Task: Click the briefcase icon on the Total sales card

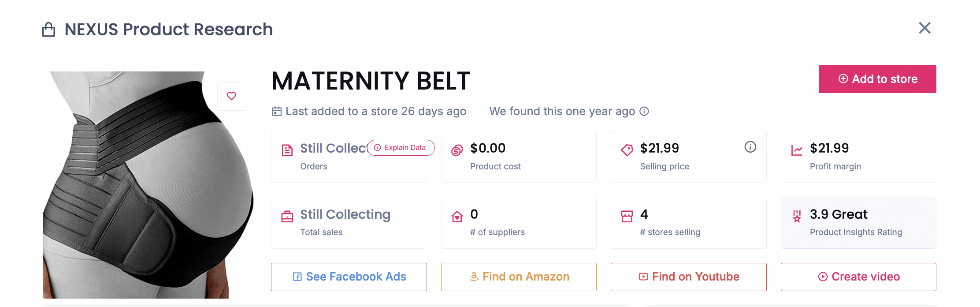Action: point(287,215)
